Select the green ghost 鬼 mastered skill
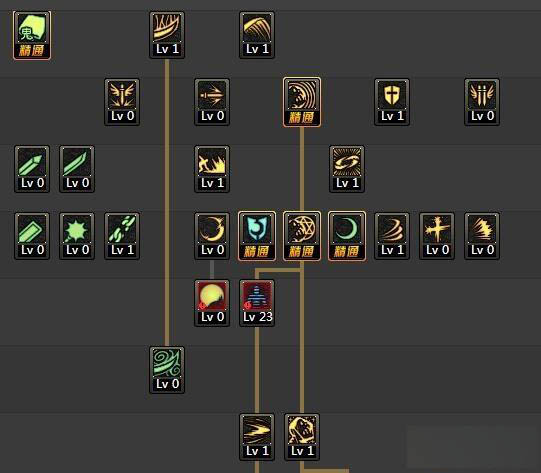Viewport: 541px width, 473px height. coord(32,35)
